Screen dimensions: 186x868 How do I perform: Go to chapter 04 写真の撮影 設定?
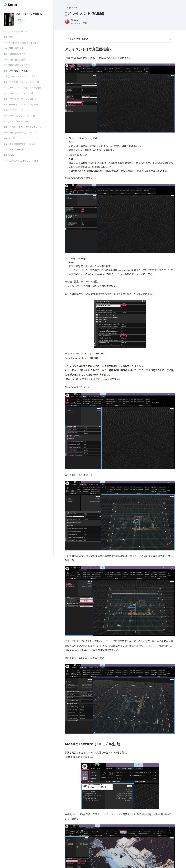pos(14,48)
